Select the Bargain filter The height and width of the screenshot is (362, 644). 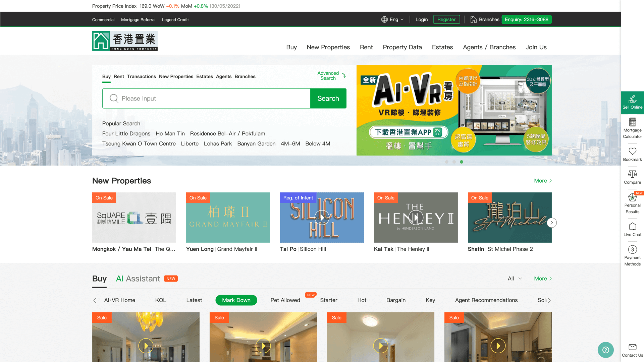(x=396, y=300)
